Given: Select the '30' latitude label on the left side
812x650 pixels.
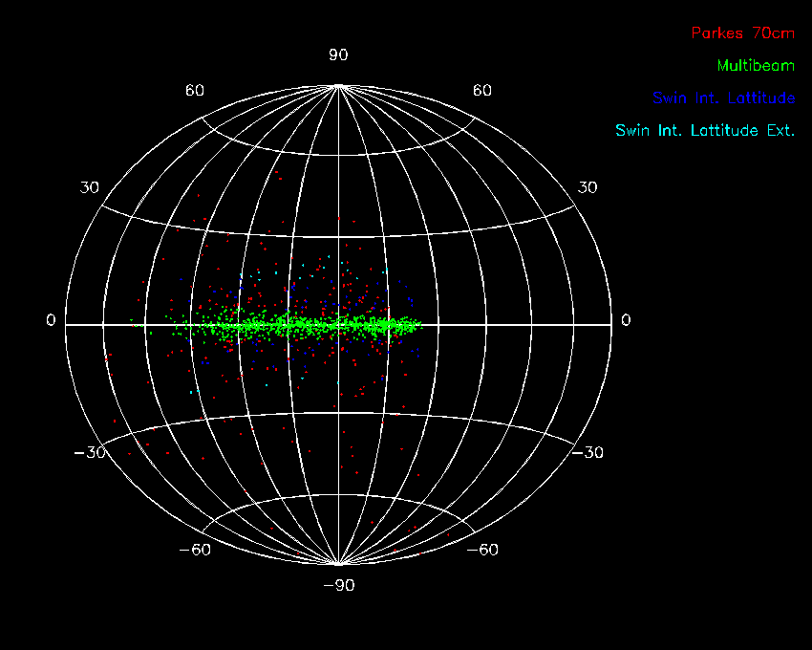Looking at the screenshot, I should 89,187.
